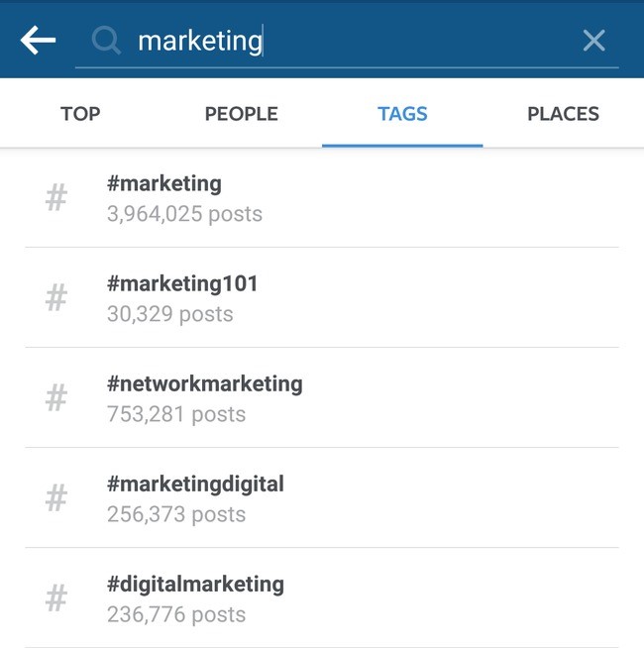Click the 3,964,025 posts count
This screenshot has width=644, height=648.
click(184, 214)
